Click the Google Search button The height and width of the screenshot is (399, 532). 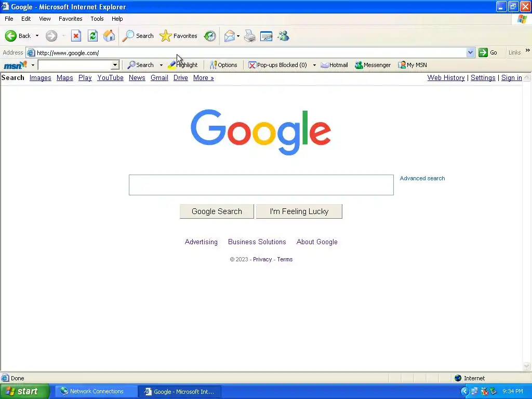click(217, 211)
